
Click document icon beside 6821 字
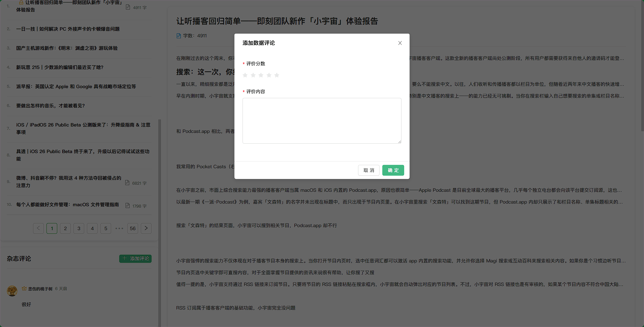pyautogui.click(x=127, y=183)
